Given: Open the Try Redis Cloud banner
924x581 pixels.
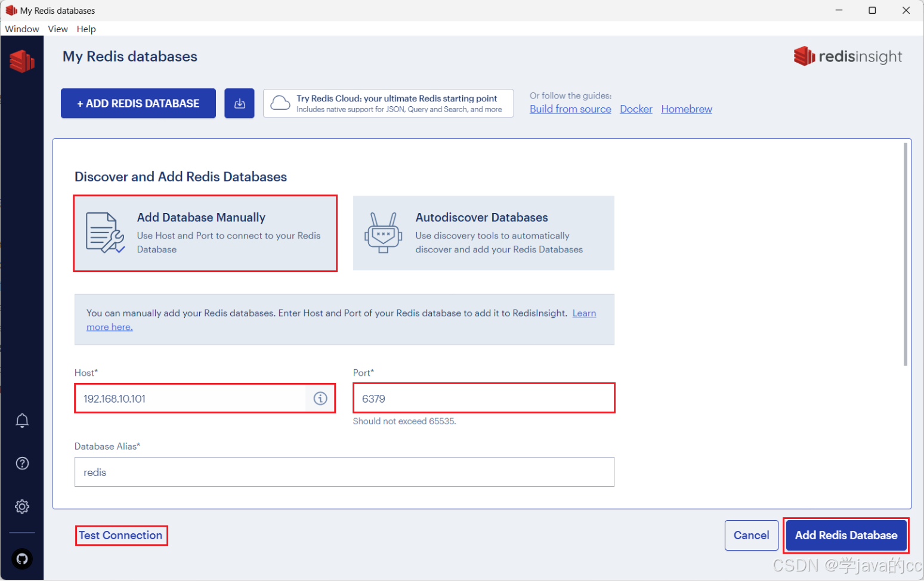Looking at the screenshot, I should (x=388, y=103).
